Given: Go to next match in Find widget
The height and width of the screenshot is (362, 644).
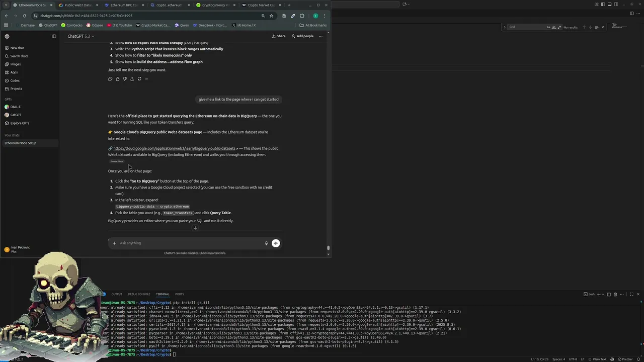Looking at the screenshot, I should click(590, 27).
